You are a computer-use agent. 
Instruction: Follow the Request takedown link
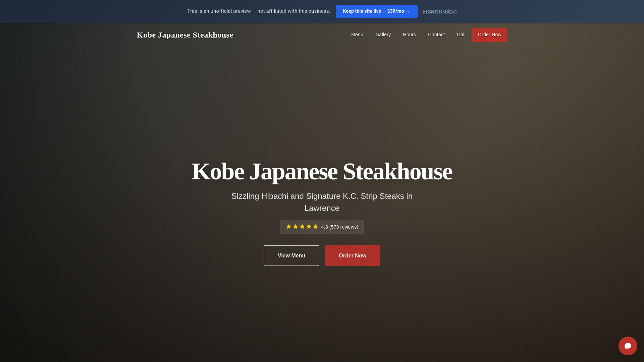[439, 11]
